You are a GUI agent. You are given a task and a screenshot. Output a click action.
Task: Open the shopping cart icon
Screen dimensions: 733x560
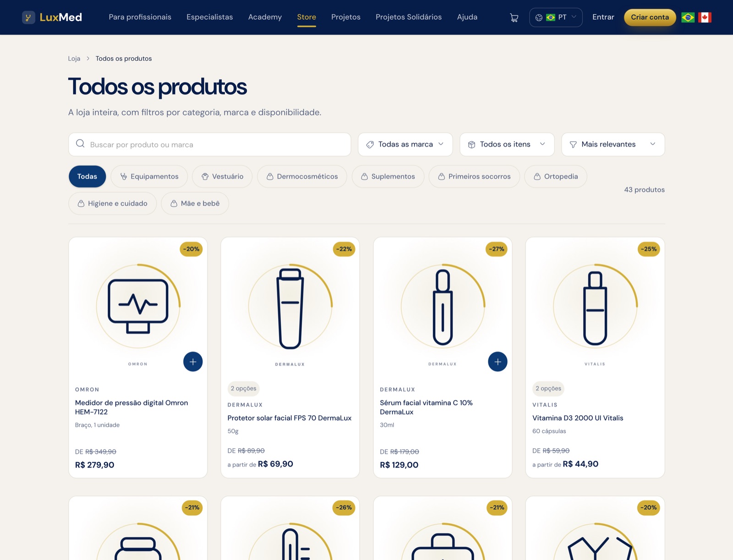click(x=514, y=17)
